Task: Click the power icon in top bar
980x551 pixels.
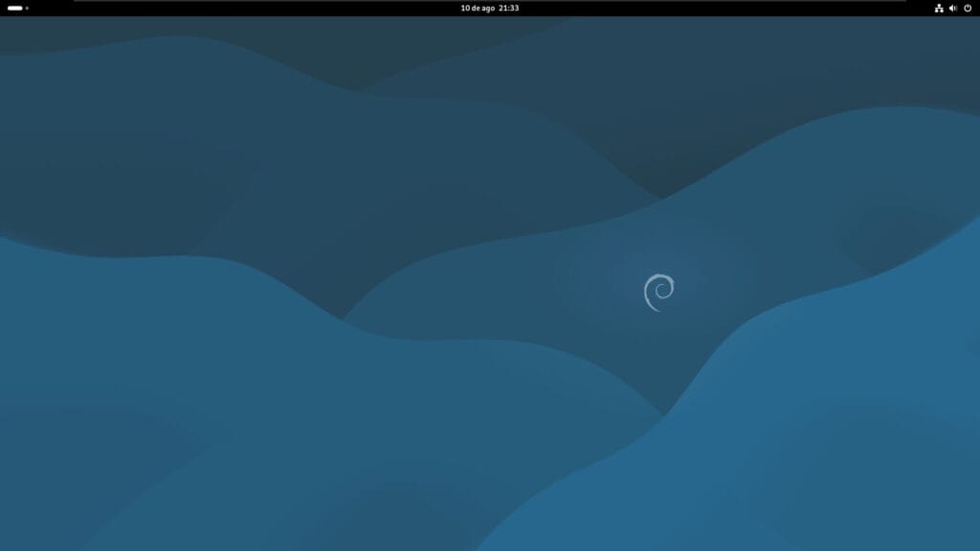Action: pyautogui.click(x=968, y=8)
